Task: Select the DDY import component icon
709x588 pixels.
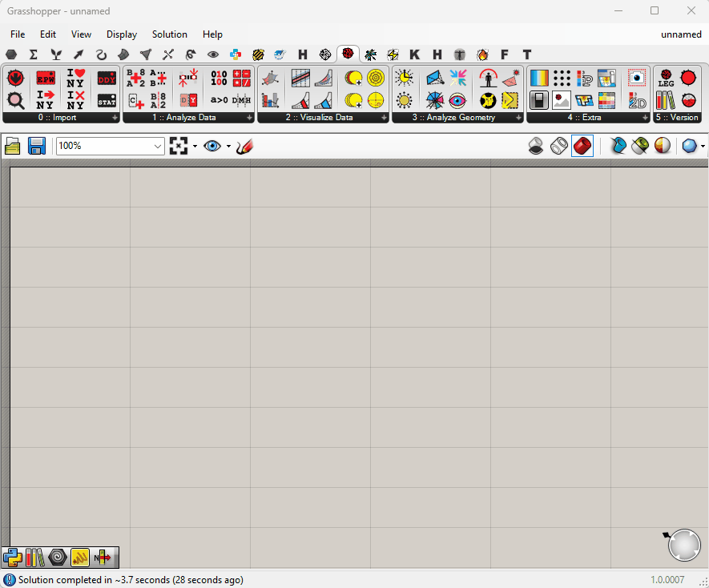Action: [107, 79]
